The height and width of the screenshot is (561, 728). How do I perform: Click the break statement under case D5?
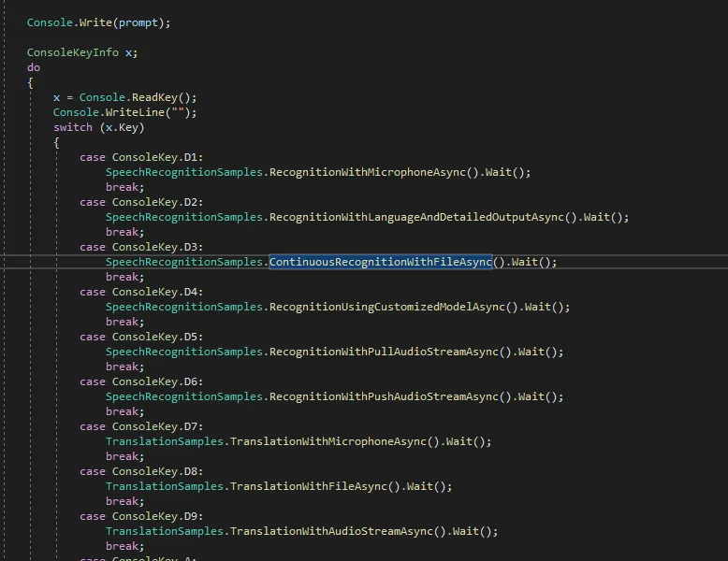click(124, 367)
